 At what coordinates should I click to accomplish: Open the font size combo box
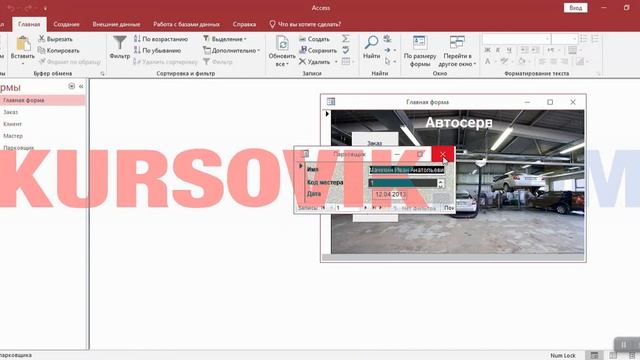pyautogui.click(x=564, y=39)
